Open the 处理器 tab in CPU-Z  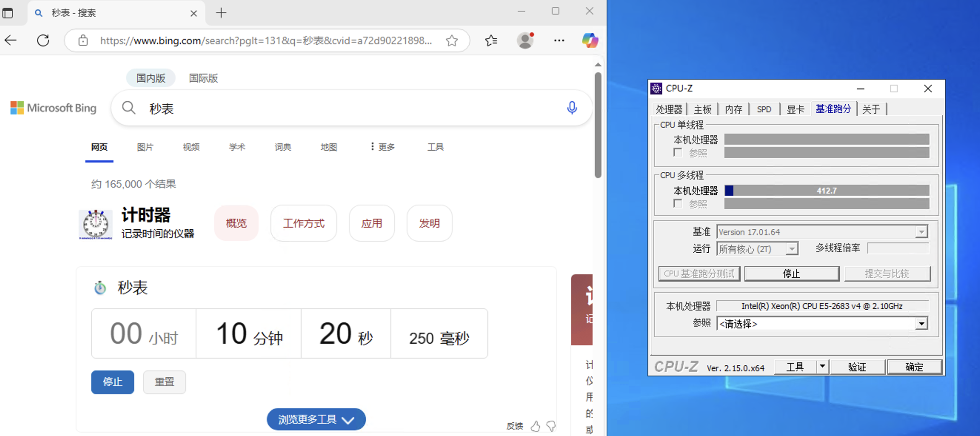pos(669,109)
